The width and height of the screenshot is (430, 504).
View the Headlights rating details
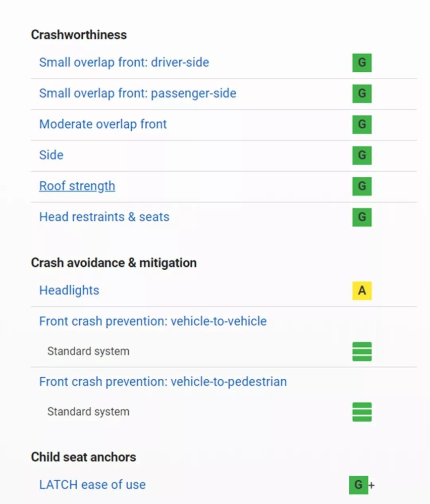tap(69, 290)
